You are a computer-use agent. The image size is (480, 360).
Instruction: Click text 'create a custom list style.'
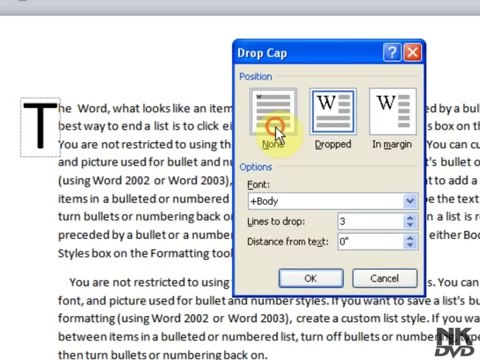pos(362,318)
